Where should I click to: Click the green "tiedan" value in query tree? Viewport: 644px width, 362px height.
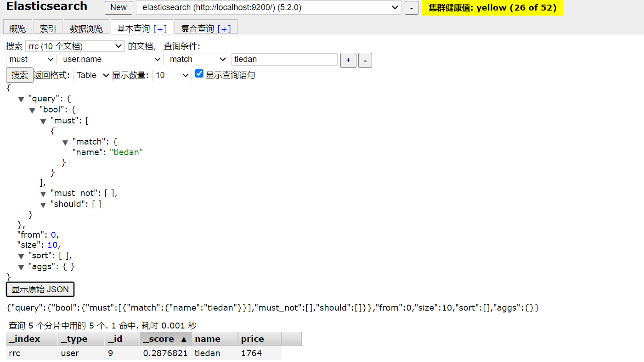126,152
